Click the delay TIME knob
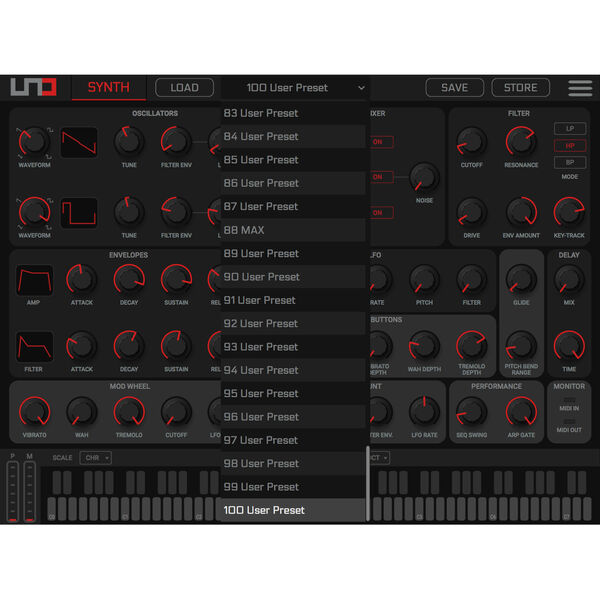This screenshot has width=600, height=600. (569, 346)
